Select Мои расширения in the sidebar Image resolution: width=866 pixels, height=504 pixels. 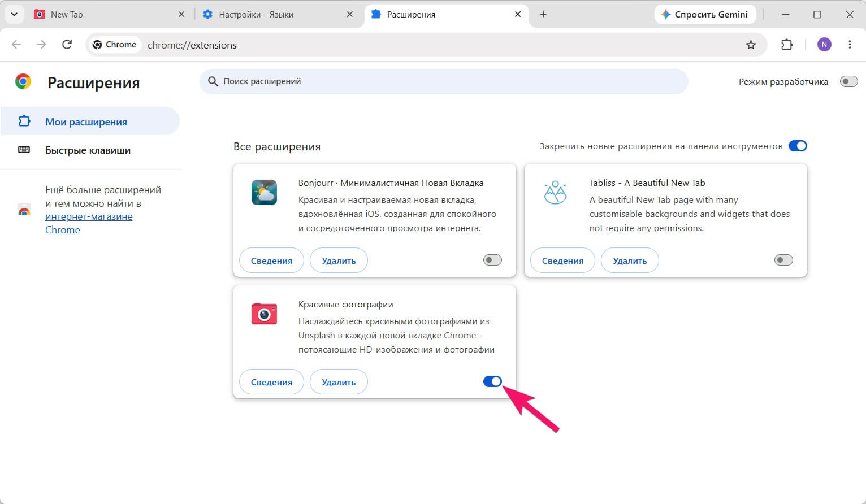click(x=90, y=121)
